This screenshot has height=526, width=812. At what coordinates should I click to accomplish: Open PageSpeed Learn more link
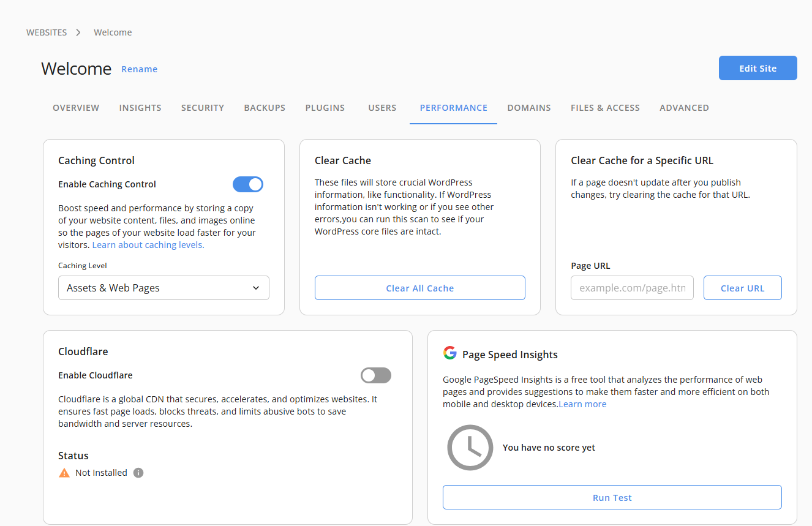582,404
